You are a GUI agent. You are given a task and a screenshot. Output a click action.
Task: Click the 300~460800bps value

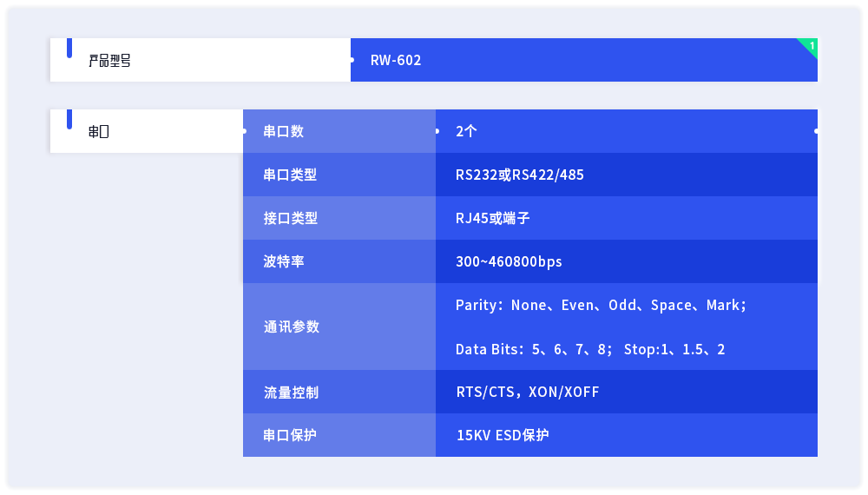[509, 261]
